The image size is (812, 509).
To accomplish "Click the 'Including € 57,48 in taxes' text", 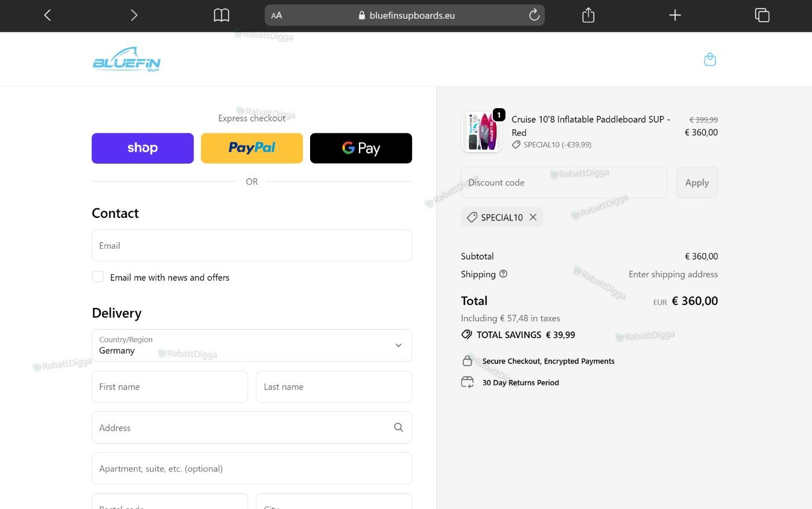I will (510, 318).
